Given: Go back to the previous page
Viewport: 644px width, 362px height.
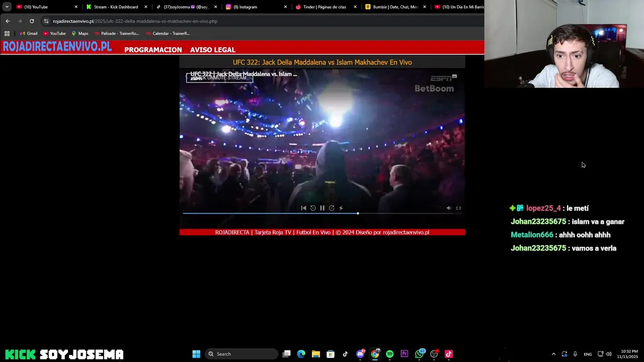Looking at the screenshot, I should 8,21.
